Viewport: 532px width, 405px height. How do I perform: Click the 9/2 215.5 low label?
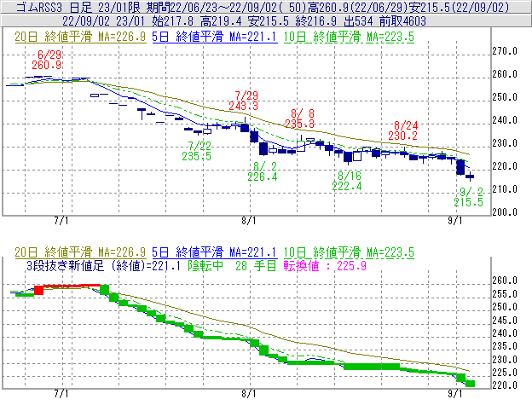tap(469, 197)
